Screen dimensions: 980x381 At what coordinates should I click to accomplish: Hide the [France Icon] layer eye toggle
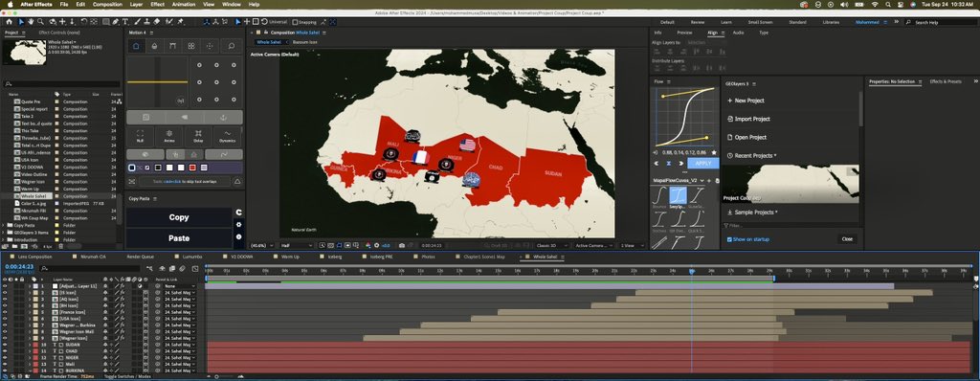(5, 311)
